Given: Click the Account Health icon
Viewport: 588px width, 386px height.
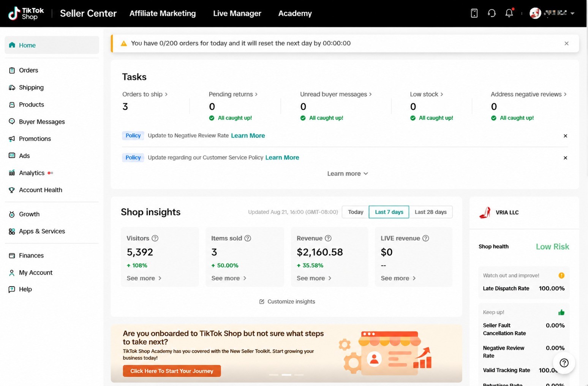Looking at the screenshot, I should click(x=12, y=190).
